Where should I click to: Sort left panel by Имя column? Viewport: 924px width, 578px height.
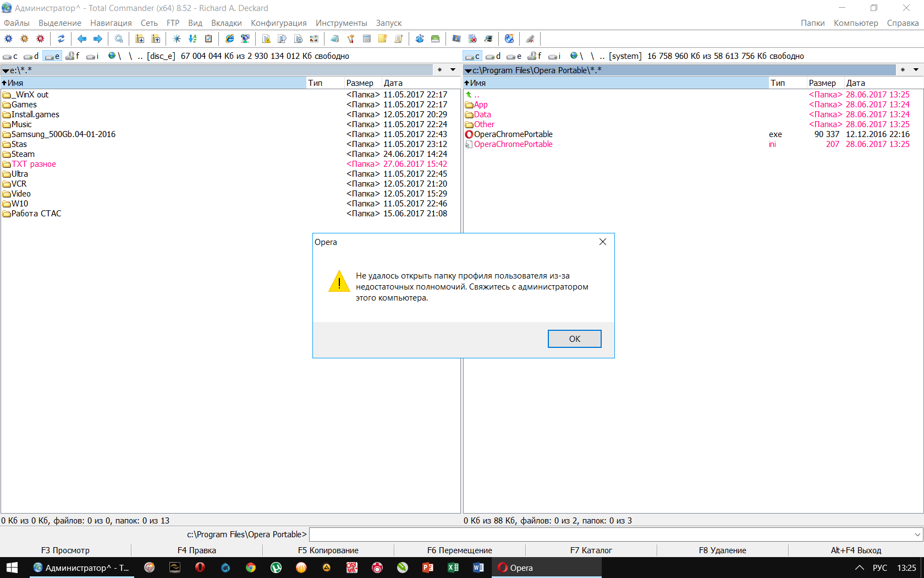(153, 83)
